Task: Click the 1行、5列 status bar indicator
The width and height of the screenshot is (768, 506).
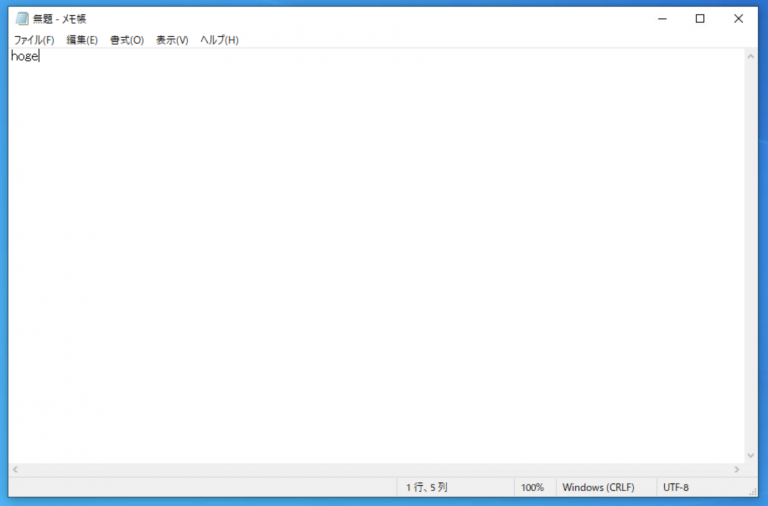Action: click(427, 488)
